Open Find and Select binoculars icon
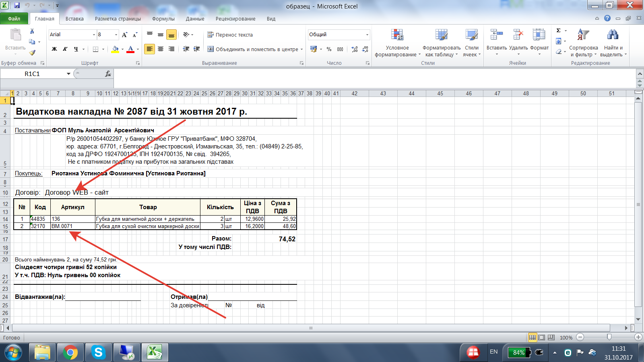 pos(613,35)
